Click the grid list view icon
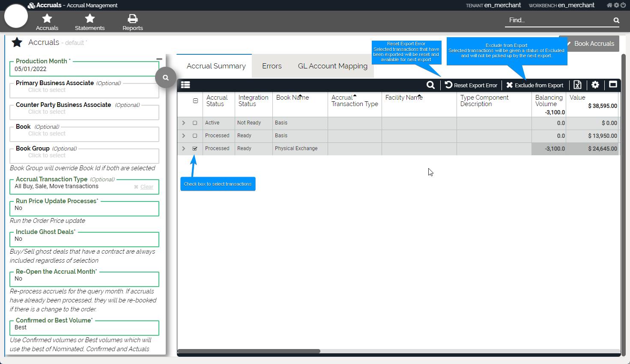 pos(185,85)
